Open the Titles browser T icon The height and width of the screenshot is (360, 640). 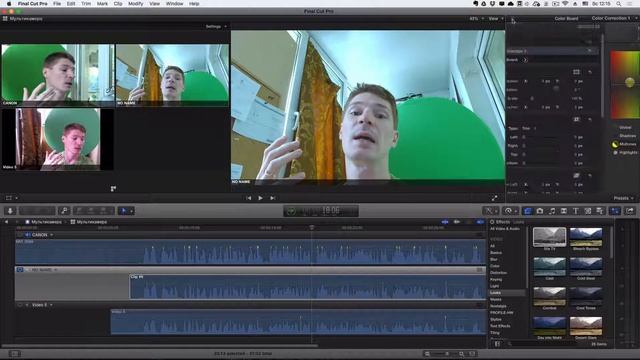pos(576,211)
